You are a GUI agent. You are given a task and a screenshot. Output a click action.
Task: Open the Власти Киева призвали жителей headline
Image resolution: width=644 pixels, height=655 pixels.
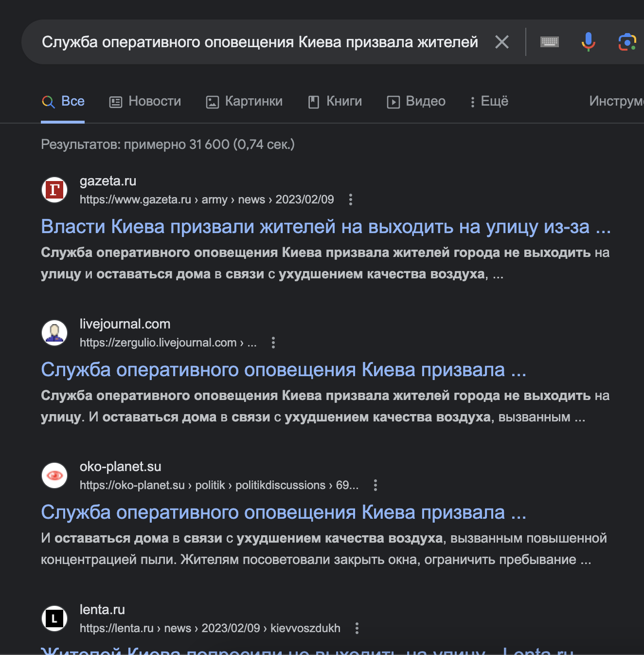point(325,227)
